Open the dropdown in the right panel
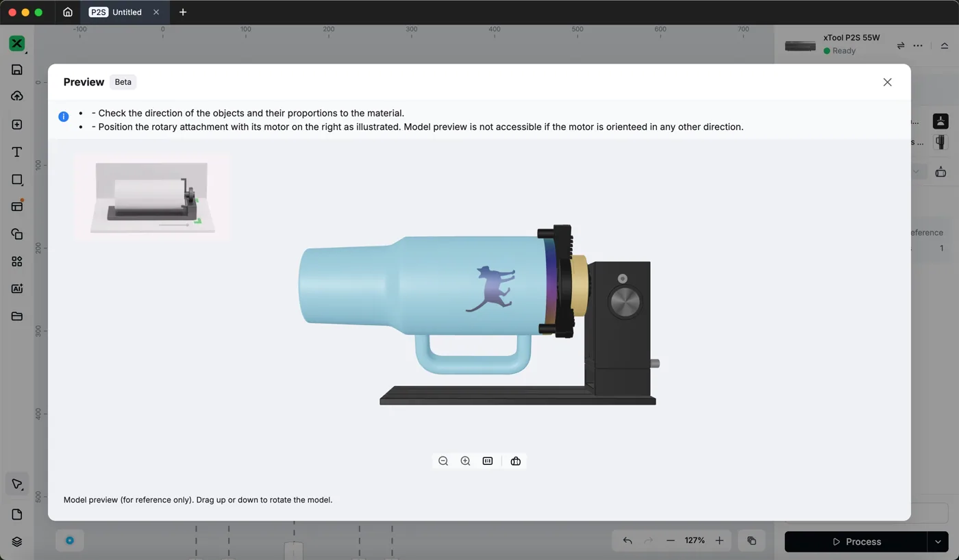The image size is (959, 560). (917, 172)
